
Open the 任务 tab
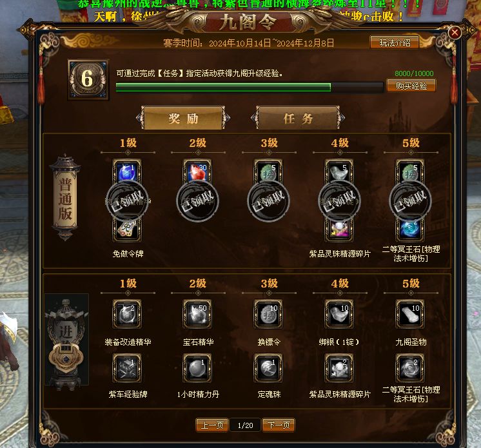tap(298, 118)
